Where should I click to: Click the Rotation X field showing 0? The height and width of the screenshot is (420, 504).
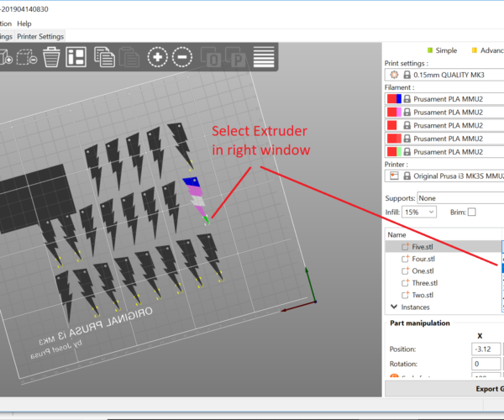(486, 364)
